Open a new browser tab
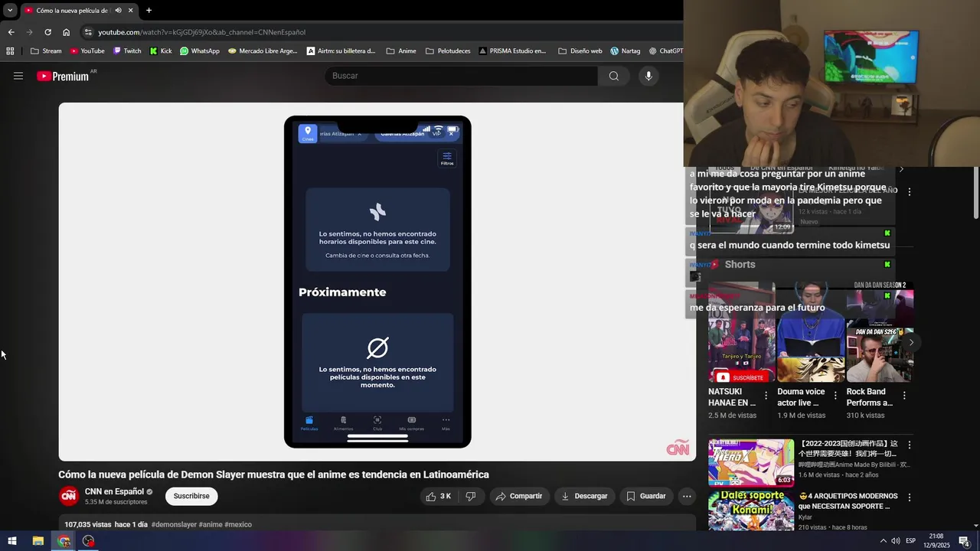Image resolution: width=980 pixels, height=551 pixels. [x=149, y=10]
